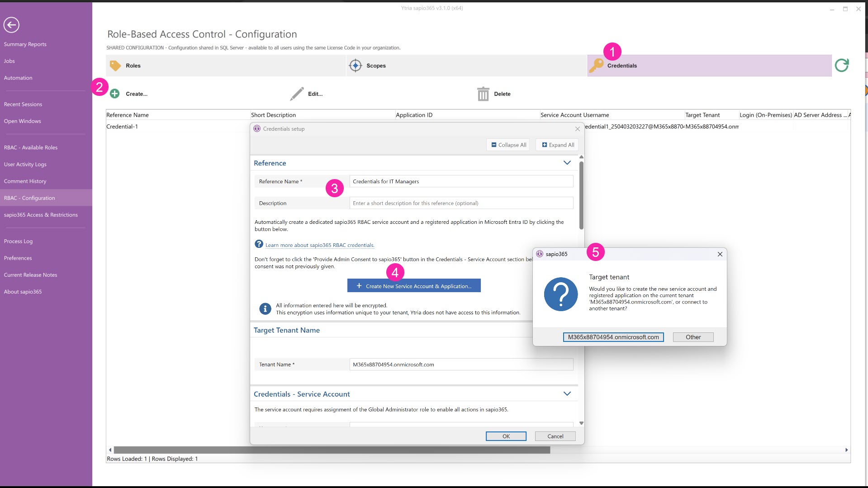Click the green refresh icon
Screen dimensions: 868x488
coord(841,66)
